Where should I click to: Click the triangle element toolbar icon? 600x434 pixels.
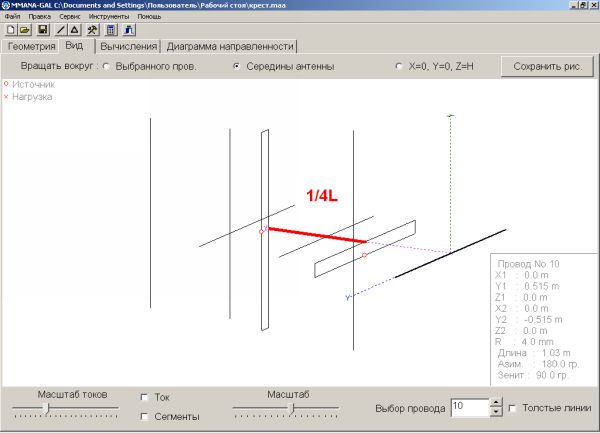[x=74, y=30]
